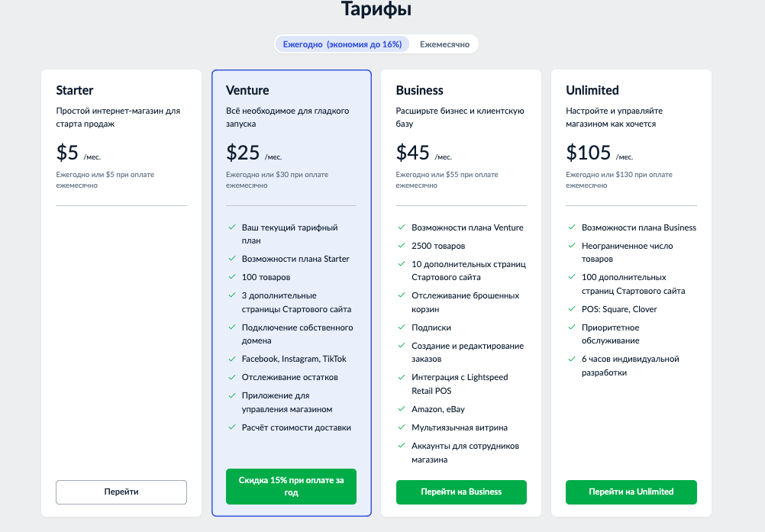Click Перейти на Business button
This screenshot has height=532, width=765.
(461, 492)
